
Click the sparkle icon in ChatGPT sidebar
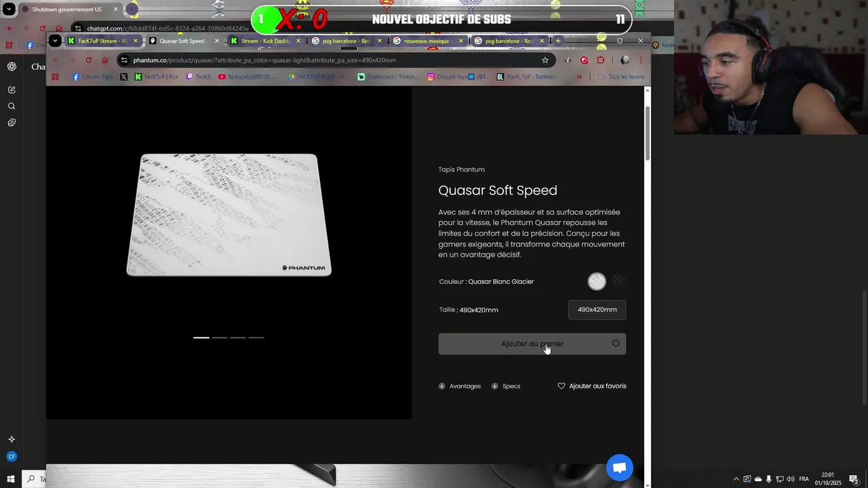12,439
